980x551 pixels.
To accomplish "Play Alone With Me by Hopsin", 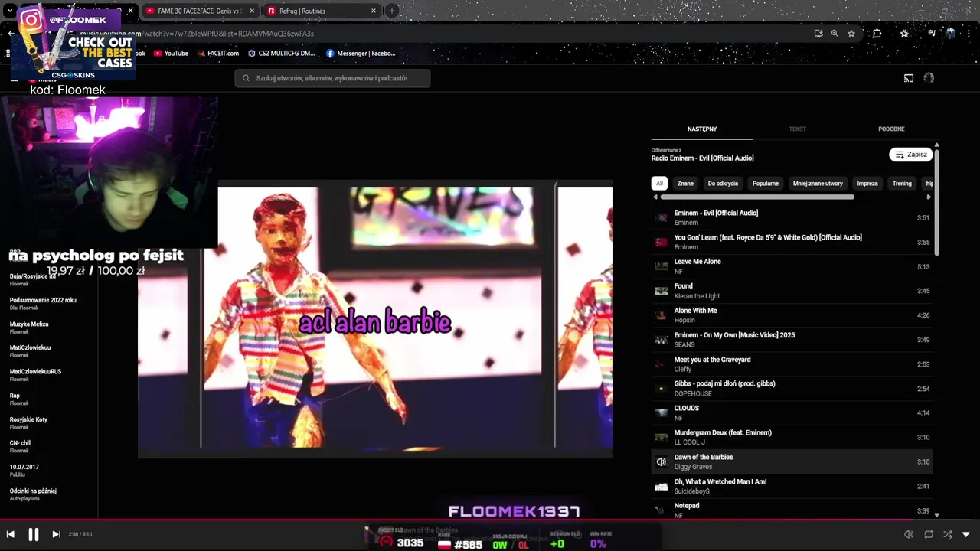I will (x=792, y=315).
